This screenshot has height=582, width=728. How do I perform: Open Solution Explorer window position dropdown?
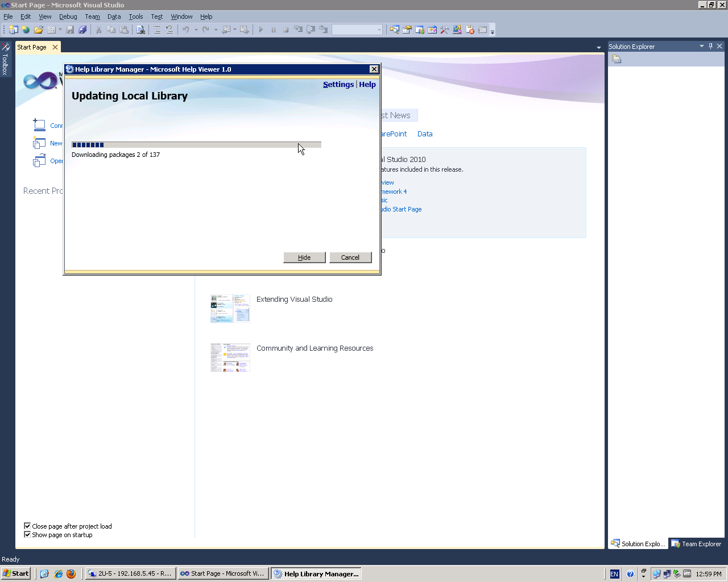[701, 46]
